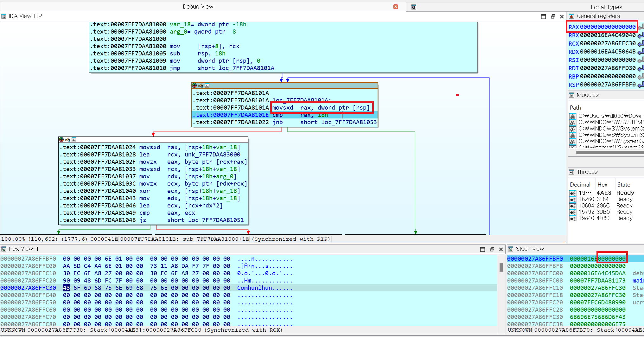Screen dimensions: 644x337
Task: Click the RAX register value
Action: (608, 27)
